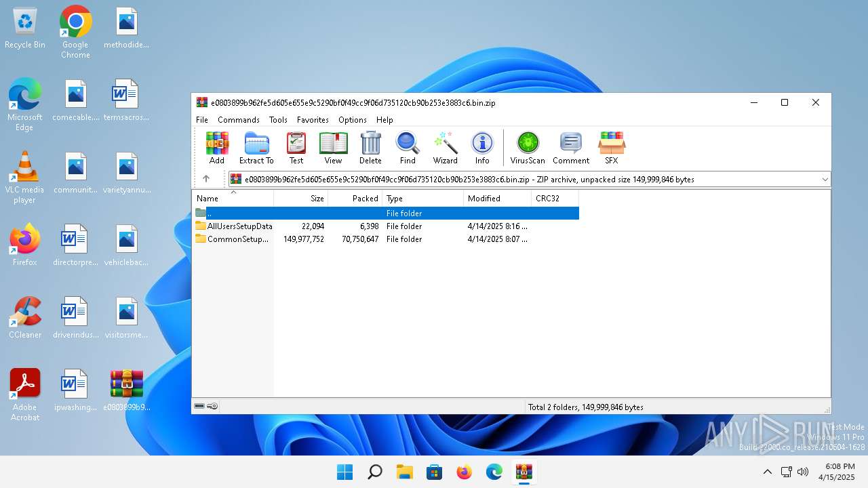Open the Recycle Bin desktop icon
Image resolution: width=868 pixels, height=488 pixels.
(x=25, y=29)
